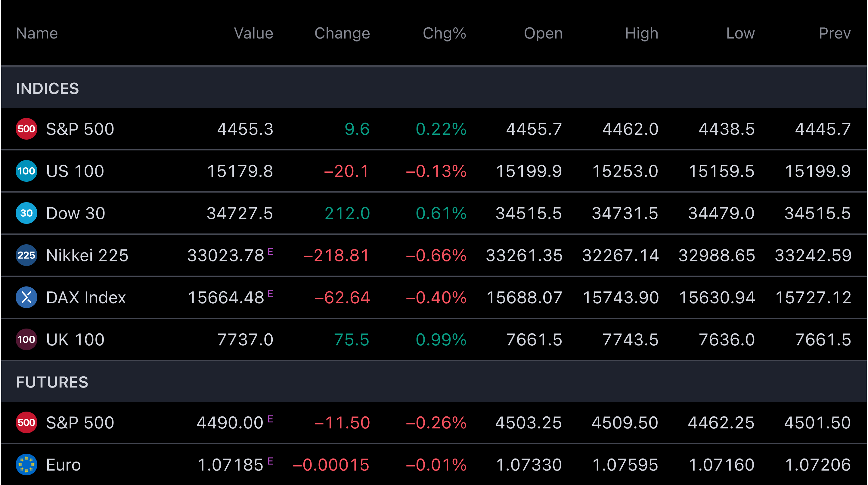Click the E marker beside Euro value
This screenshot has height=485, width=868.
tap(270, 461)
